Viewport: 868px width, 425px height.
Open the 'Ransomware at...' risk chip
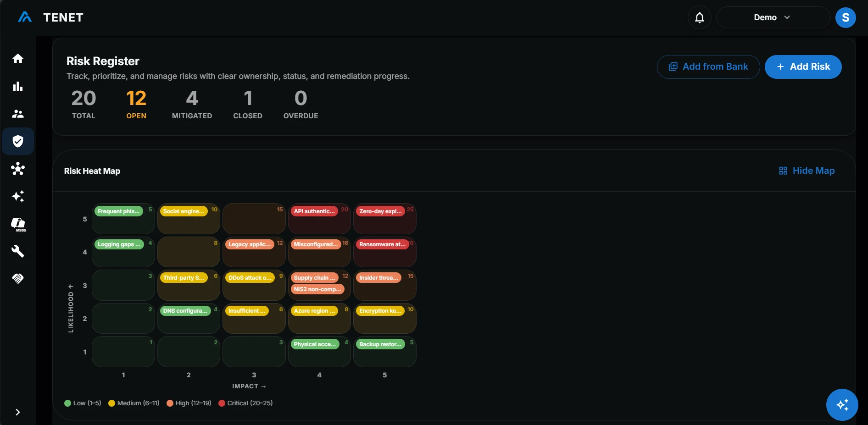[x=383, y=244]
